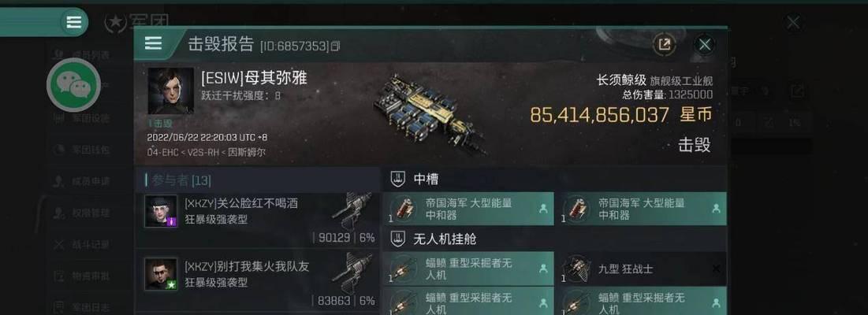Inspect the 长须鲸级 ship image
The width and height of the screenshot is (868, 315).
429,113
